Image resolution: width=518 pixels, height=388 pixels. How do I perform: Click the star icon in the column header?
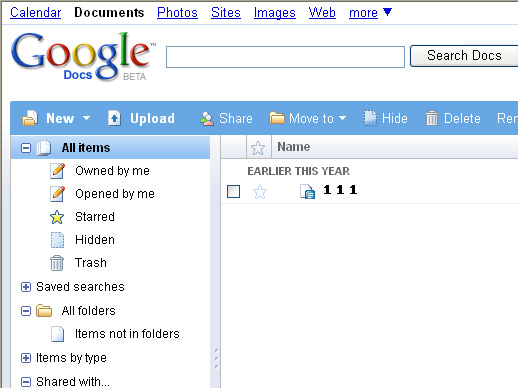click(258, 148)
